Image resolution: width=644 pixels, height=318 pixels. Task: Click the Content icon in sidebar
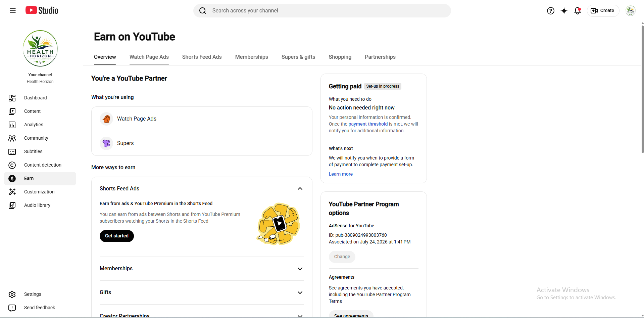coord(12,111)
